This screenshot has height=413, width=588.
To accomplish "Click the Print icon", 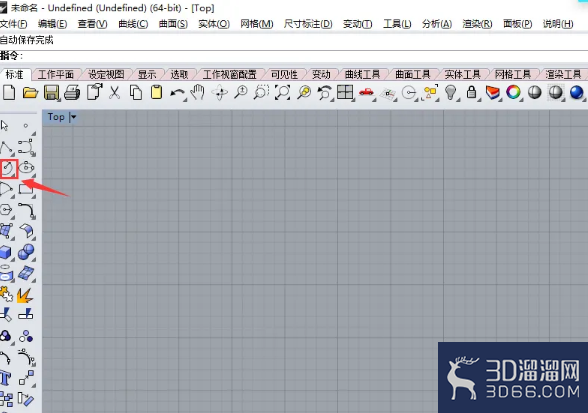I will [x=72, y=92].
